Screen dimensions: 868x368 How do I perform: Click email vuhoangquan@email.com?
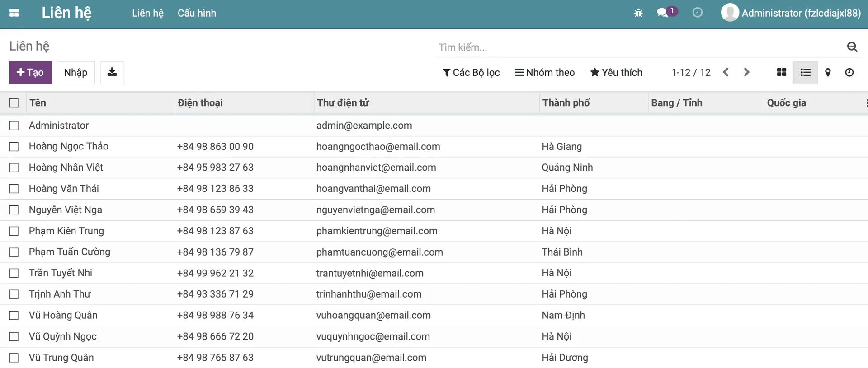pyautogui.click(x=373, y=315)
